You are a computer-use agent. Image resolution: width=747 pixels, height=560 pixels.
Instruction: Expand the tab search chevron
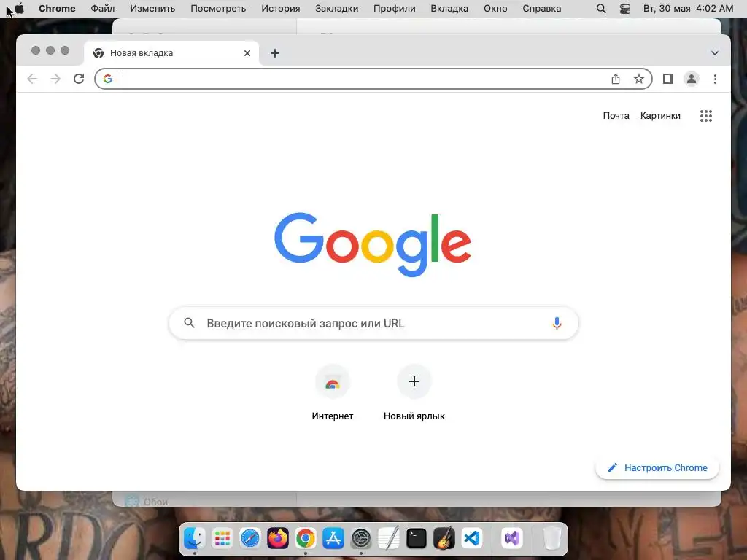coord(715,53)
